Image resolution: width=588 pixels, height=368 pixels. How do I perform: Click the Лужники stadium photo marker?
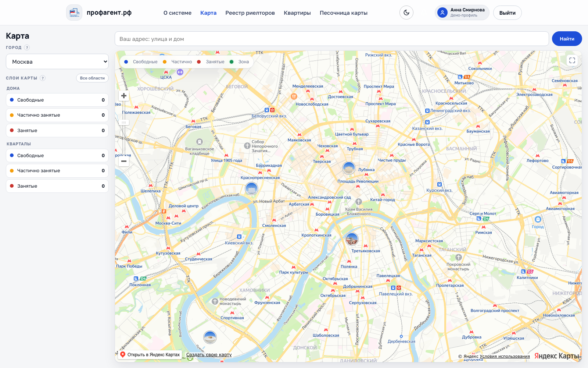pos(210,337)
